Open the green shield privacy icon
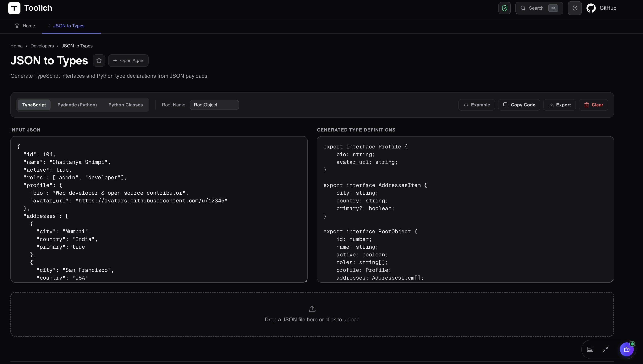Image resolution: width=643 pixels, height=364 pixels. click(x=504, y=8)
